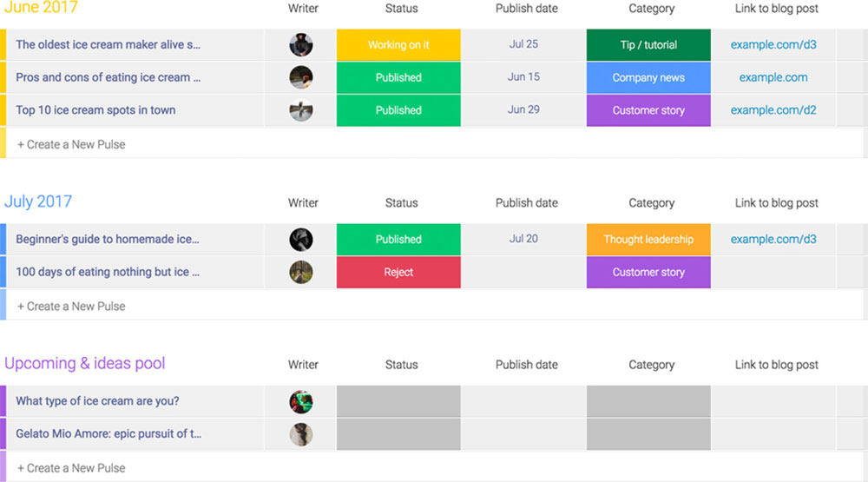Open the Thought leadership category cell

pos(648,240)
